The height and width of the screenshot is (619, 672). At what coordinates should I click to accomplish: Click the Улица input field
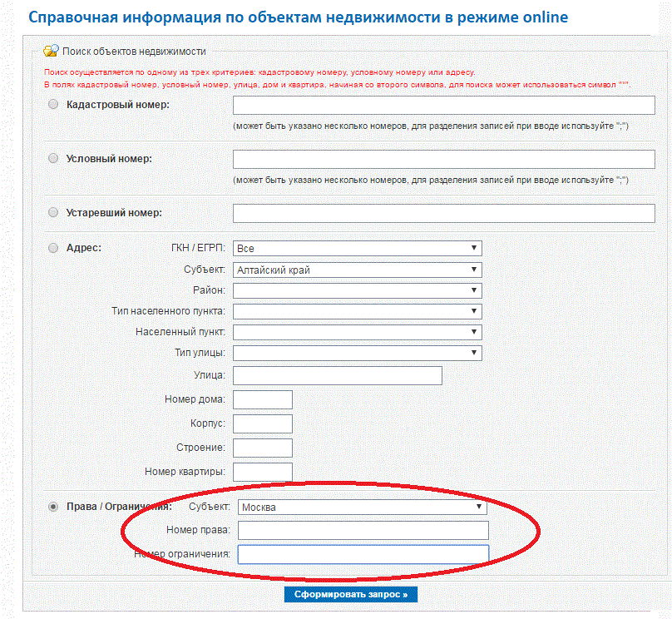[338, 375]
